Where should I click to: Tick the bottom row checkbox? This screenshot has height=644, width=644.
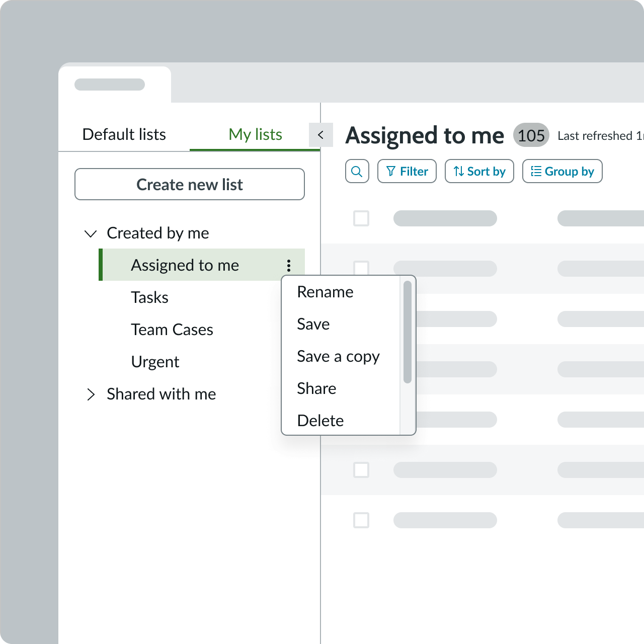click(361, 521)
